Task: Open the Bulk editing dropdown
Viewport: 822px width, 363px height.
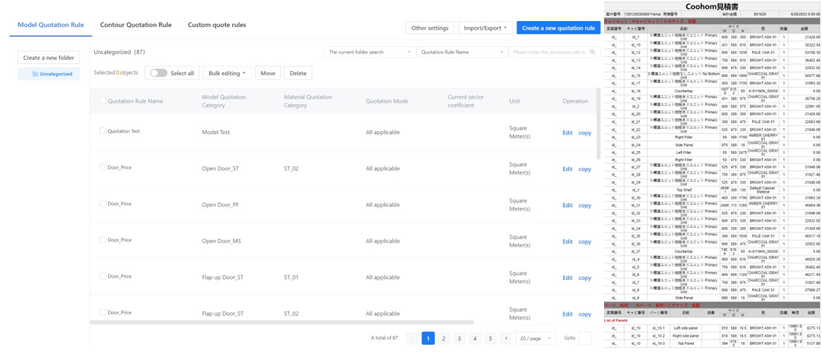Action: [x=227, y=73]
